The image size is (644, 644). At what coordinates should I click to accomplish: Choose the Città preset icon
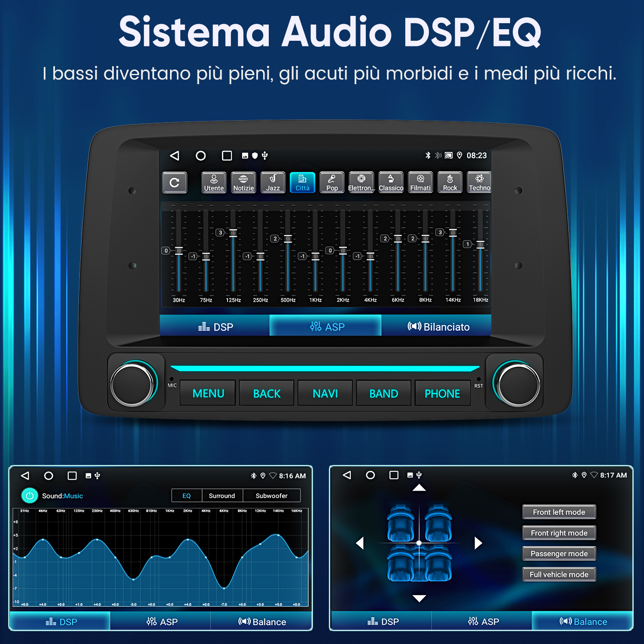[x=302, y=182]
